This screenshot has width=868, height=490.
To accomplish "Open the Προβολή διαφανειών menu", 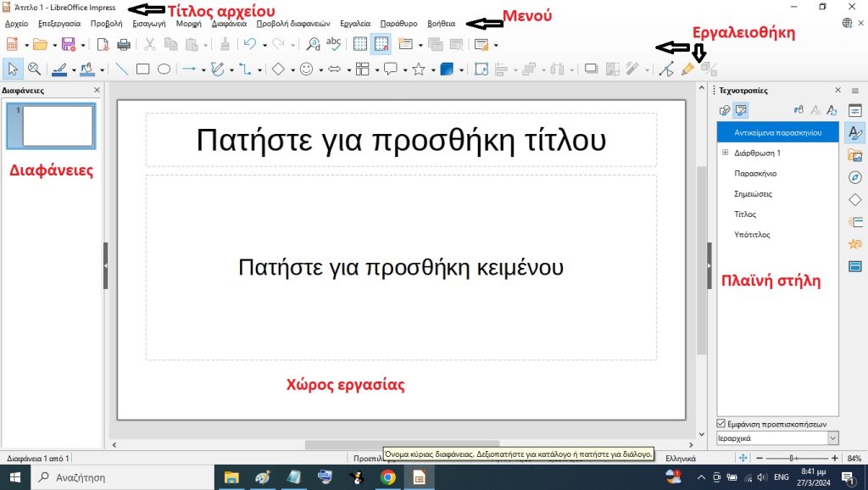I will (292, 23).
